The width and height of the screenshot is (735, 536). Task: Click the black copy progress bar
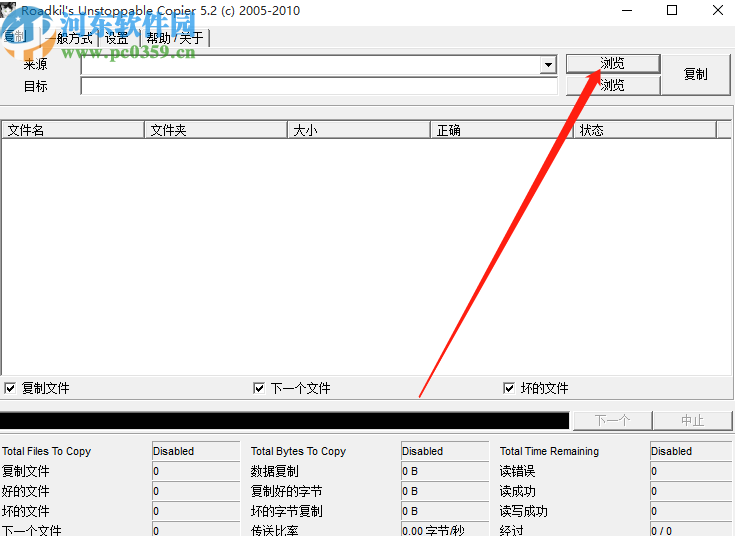pyautogui.click(x=285, y=421)
